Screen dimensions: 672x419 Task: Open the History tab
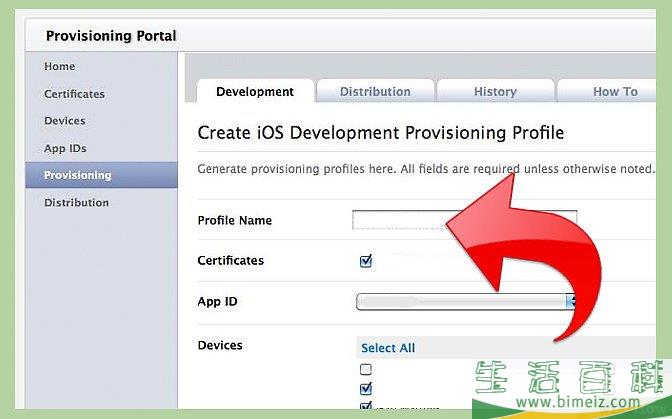point(495,91)
